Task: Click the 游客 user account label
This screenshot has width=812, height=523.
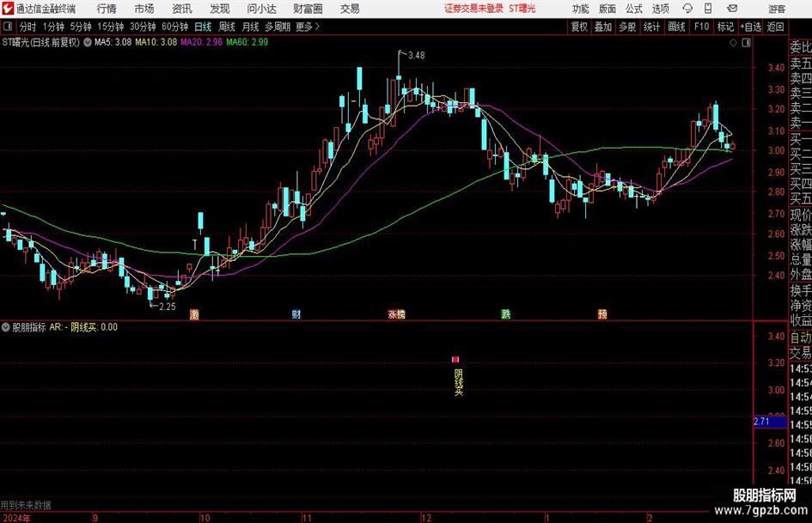Action: [777, 9]
